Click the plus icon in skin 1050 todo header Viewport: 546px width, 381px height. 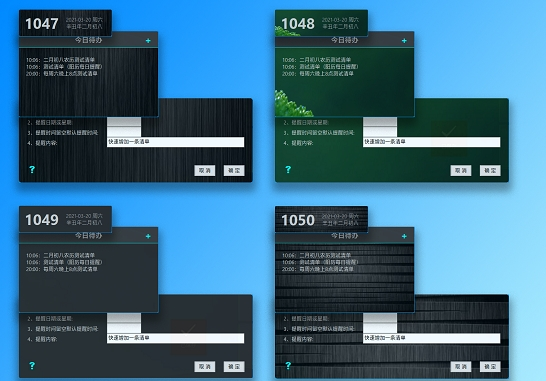click(404, 236)
